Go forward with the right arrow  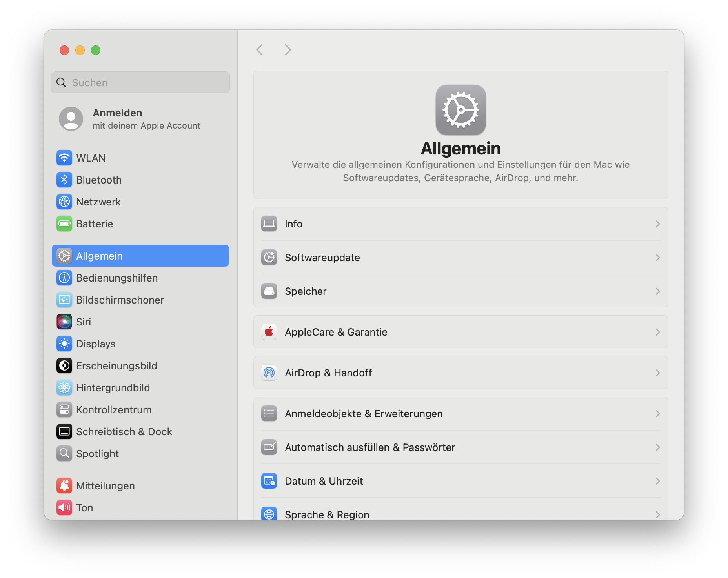[288, 50]
